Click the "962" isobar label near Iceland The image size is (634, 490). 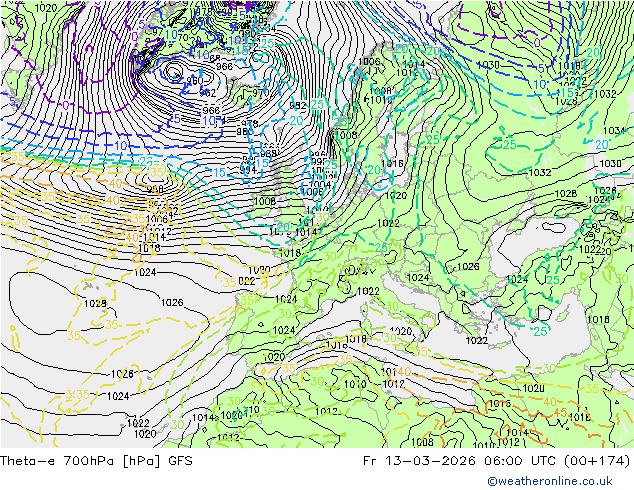tap(207, 93)
